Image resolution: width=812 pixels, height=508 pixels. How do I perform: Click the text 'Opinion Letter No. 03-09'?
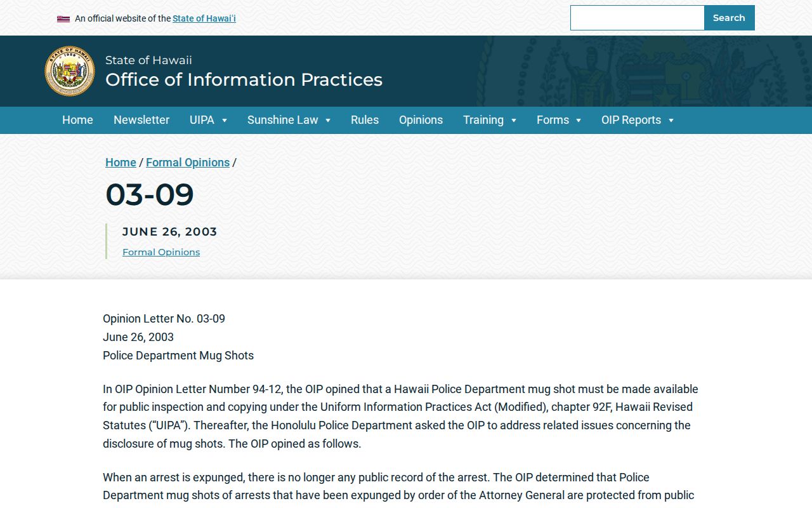[x=164, y=319]
